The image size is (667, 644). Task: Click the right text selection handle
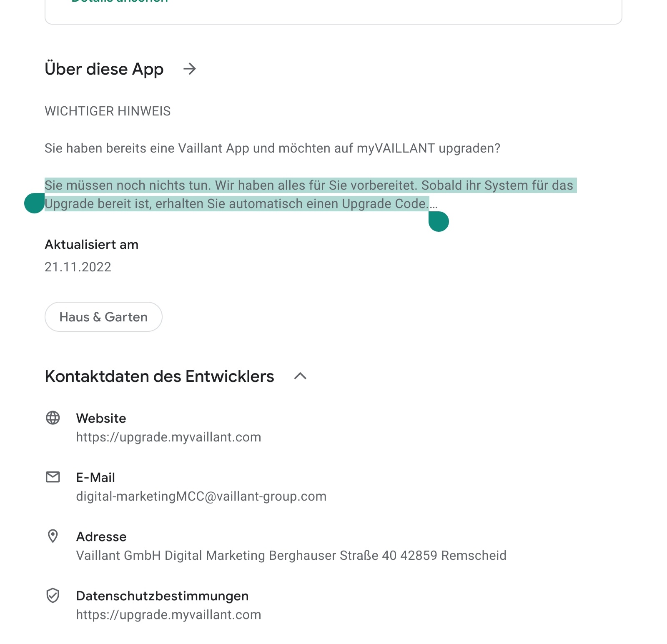(439, 221)
